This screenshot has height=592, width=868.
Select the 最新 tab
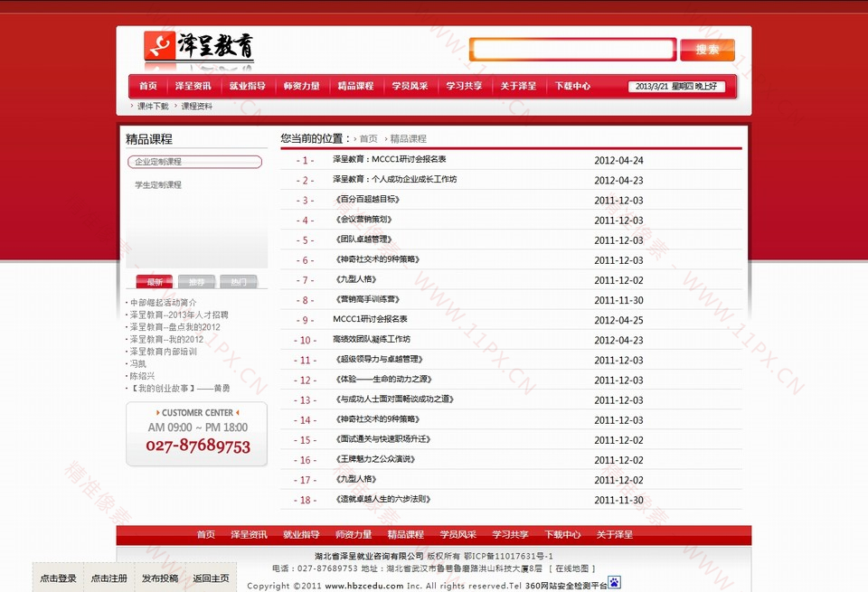pos(154,282)
